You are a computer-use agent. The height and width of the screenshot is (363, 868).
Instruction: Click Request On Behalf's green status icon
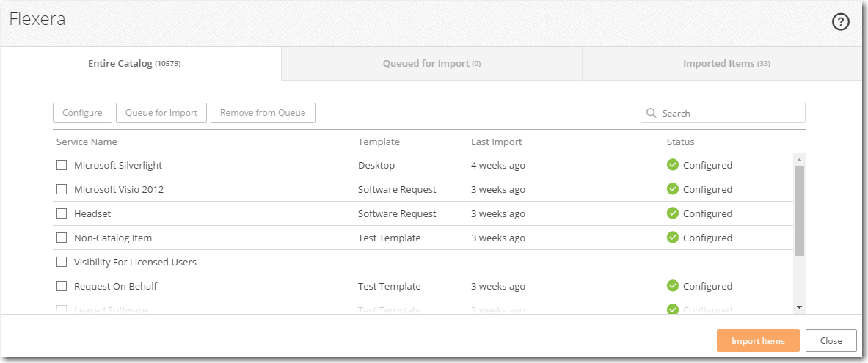672,286
